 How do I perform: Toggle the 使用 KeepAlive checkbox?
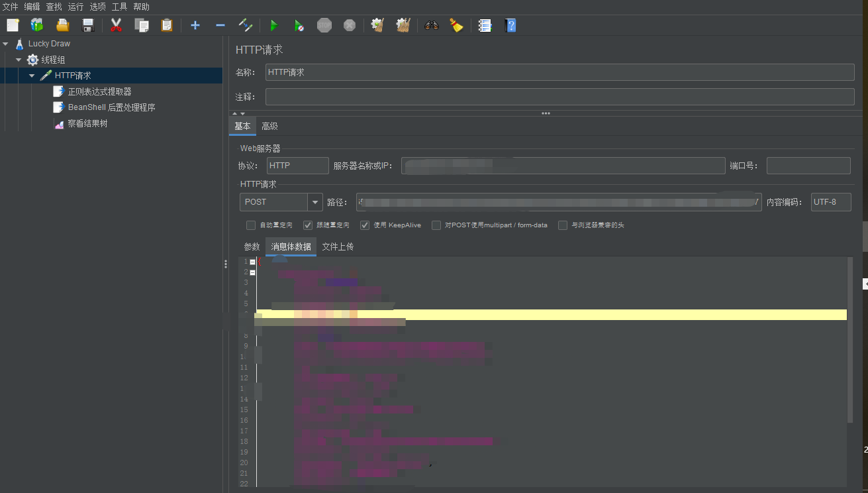click(x=365, y=225)
